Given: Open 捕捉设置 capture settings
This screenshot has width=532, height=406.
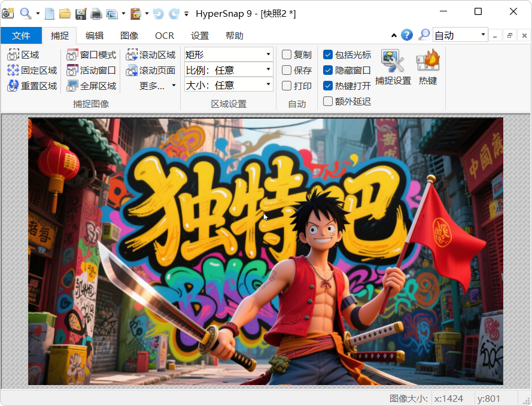Looking at the screenshot, I should pyautogui.click(x=393, y=67).
